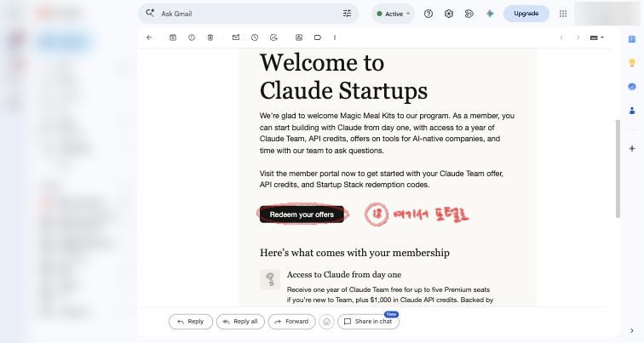Click the email scrollbar thumb
The height and width of the screenshot is (343, 644).
tap(618, 169)
